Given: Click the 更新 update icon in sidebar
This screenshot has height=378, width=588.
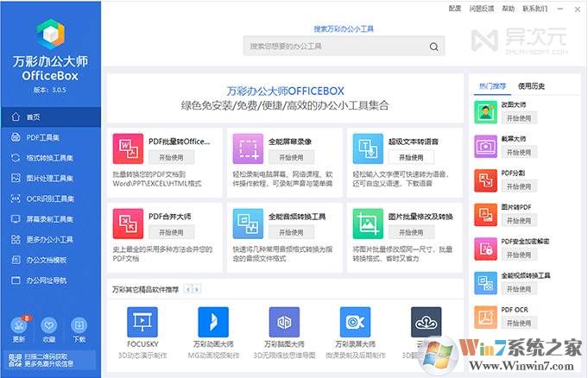Looking at the screenshot, I should pyautogui.click(x=20, y=326).
